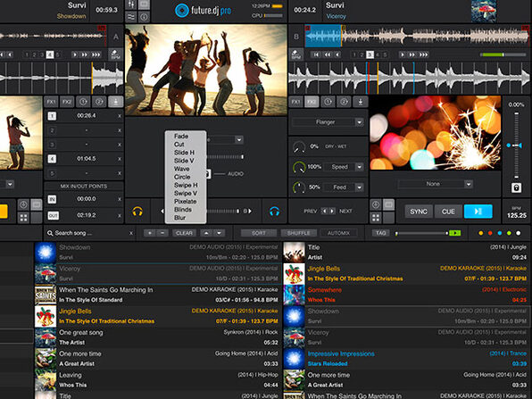The height and width of the screenshot is (399, 532).
Task: Click orange headphone cue for deck A
Action: click(x=137, y=212)
